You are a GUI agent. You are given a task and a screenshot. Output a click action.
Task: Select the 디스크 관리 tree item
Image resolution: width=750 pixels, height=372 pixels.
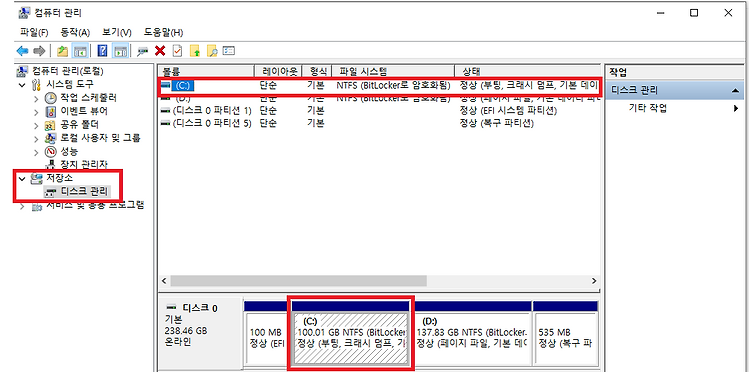(84, 192)
